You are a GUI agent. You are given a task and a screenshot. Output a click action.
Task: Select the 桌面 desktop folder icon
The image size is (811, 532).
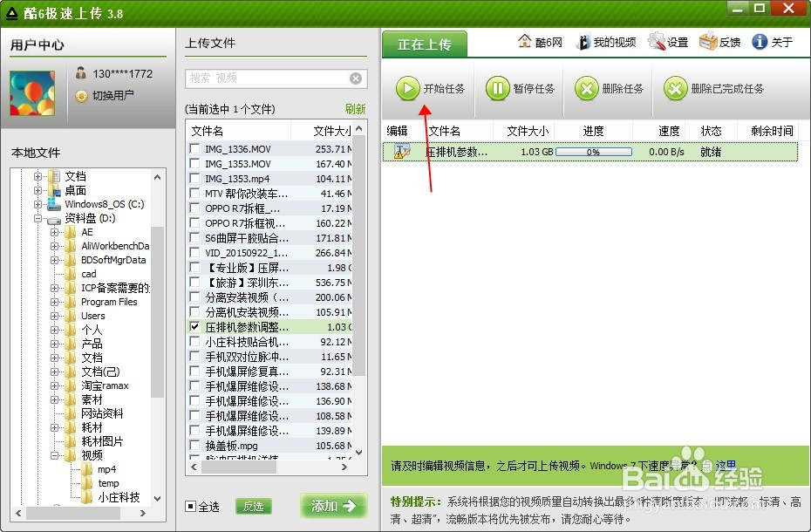click(54, 190)
